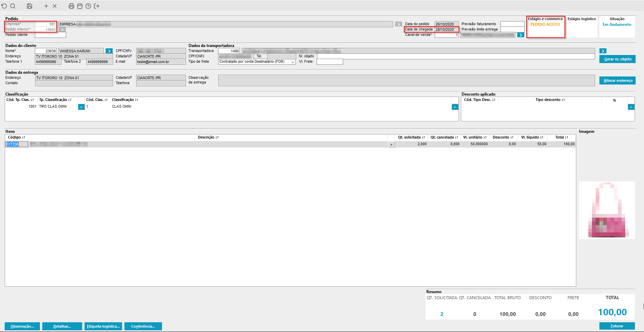Screen dimensions: 644x332
Task: Sort by Cód. Tp. Clas. header
Action: (20, 100)
